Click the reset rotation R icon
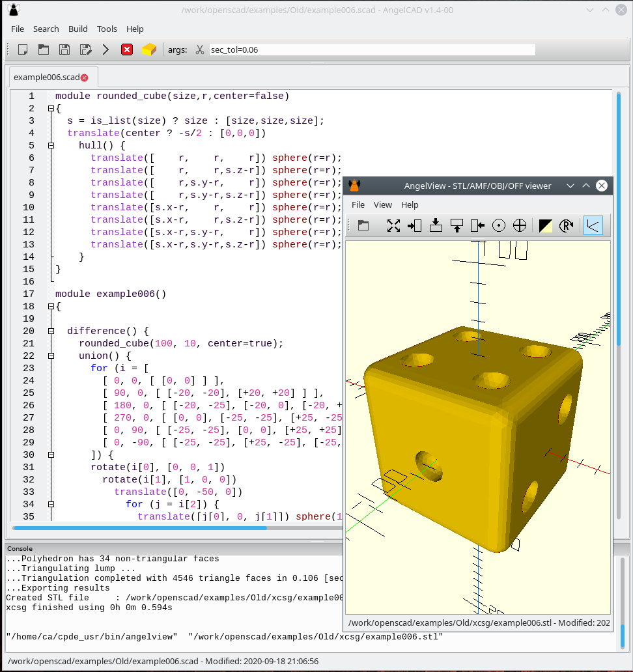The width and height of the screenshot is (633, 672). pos(567,225)
